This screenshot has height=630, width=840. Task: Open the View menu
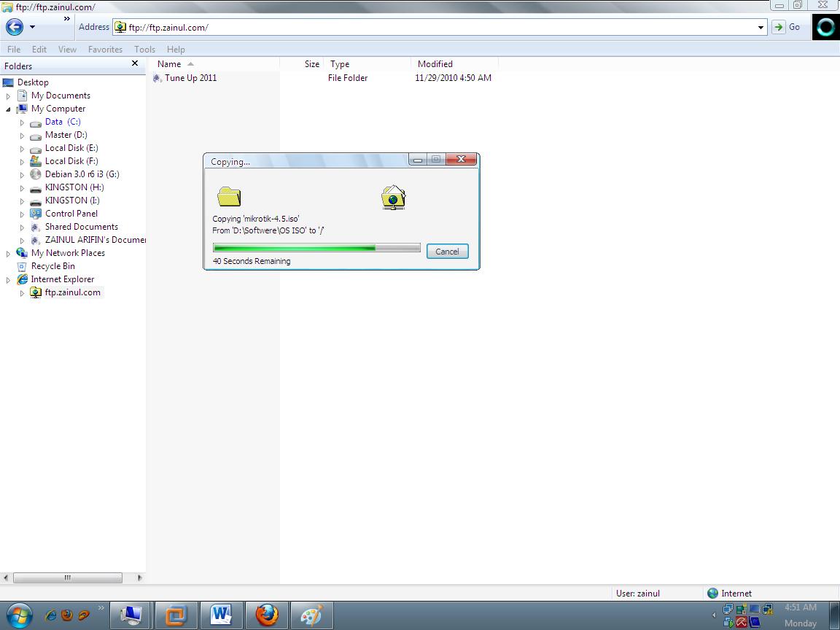click(x=67, y=50)
